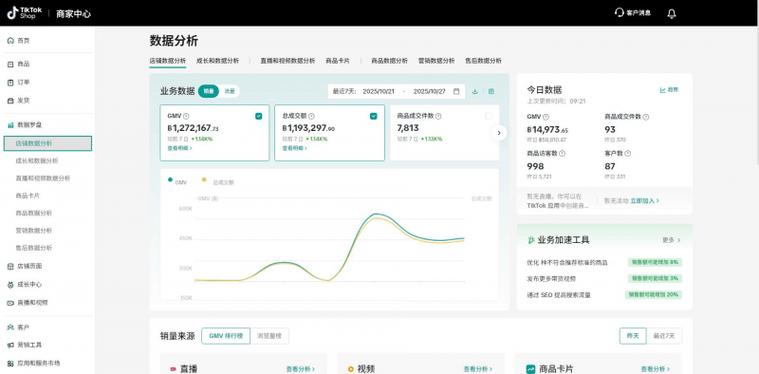
Task: Open 店铺数据分析 in sidebar
Action: (47, 144)
